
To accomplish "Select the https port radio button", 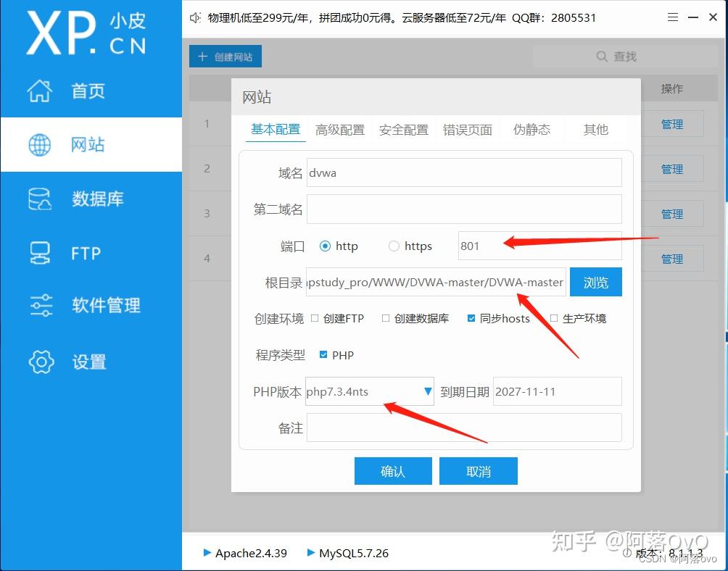I will click(394, 246).
